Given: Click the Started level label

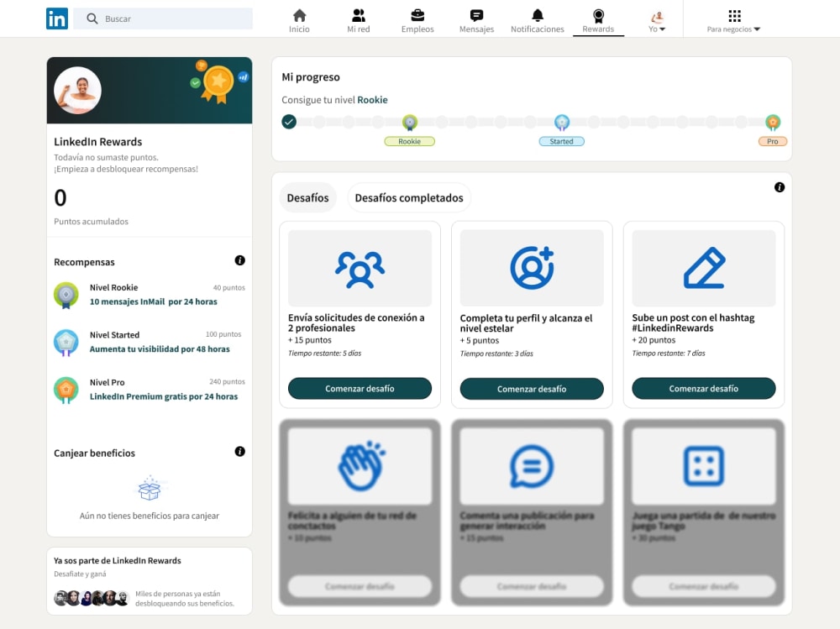Looking at the screenshot, I should click(x=561, y=141).
